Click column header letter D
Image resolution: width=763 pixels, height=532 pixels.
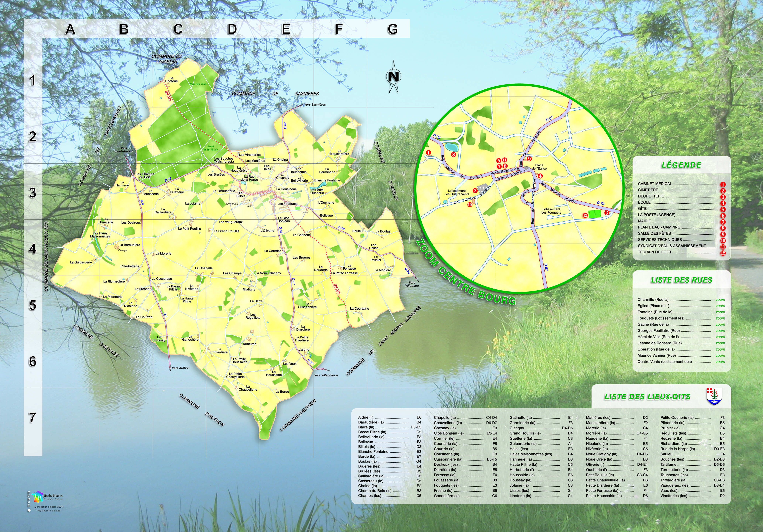click(232, 29)
